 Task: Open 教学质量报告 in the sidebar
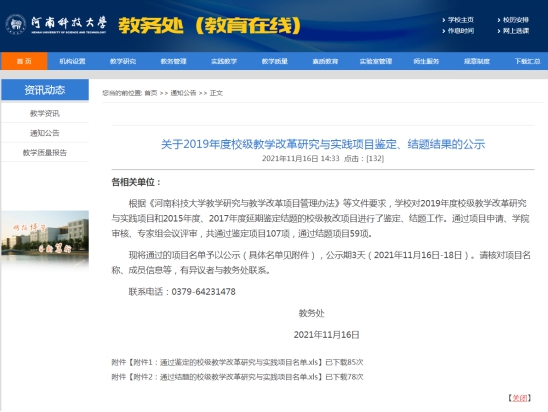[45, 152]
